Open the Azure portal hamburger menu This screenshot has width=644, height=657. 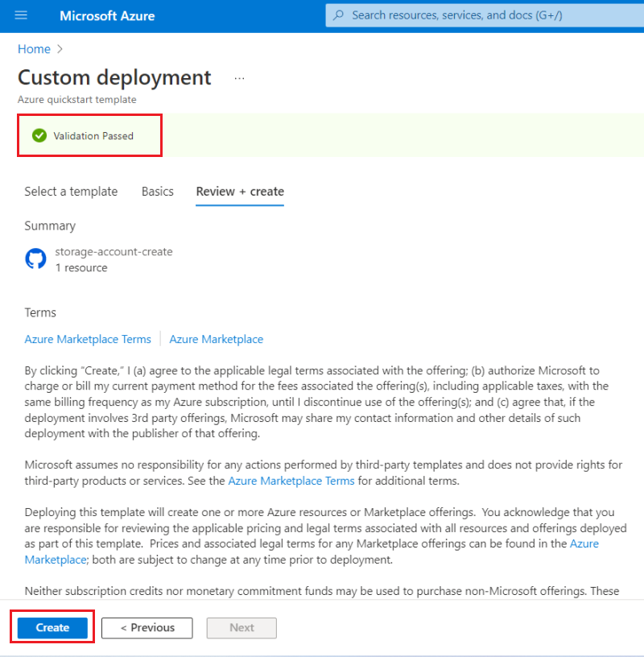point(21,16)
